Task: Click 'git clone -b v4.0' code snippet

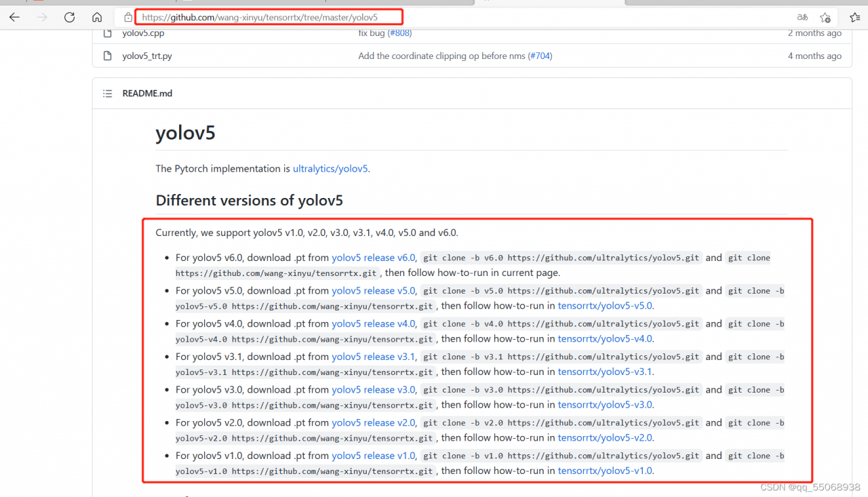Action: (561, 324)
